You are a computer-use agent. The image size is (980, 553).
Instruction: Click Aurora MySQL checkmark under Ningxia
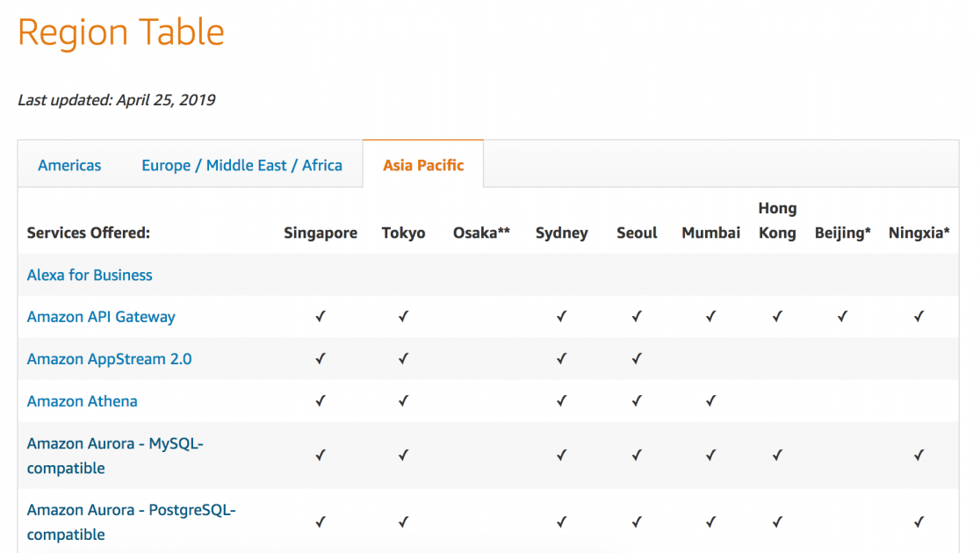pyautogui.click(x=919, y=456)
